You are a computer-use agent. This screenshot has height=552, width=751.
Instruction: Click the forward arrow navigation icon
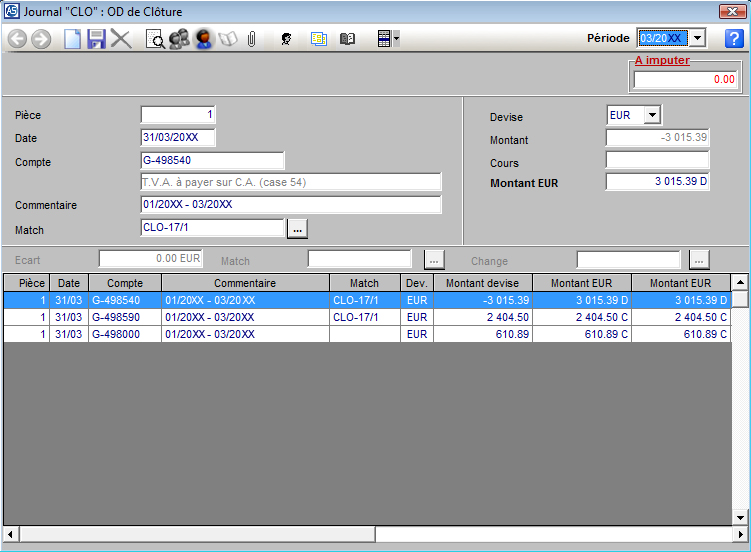tap(41, 39)
